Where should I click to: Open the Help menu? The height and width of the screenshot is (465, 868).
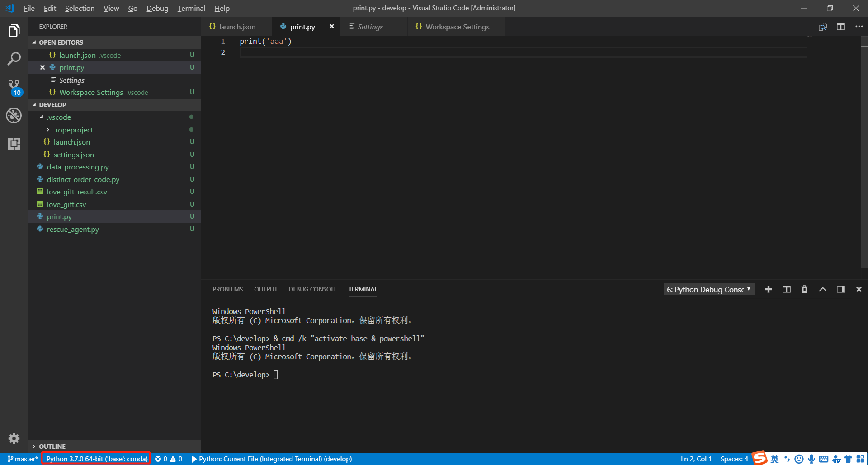222,8
